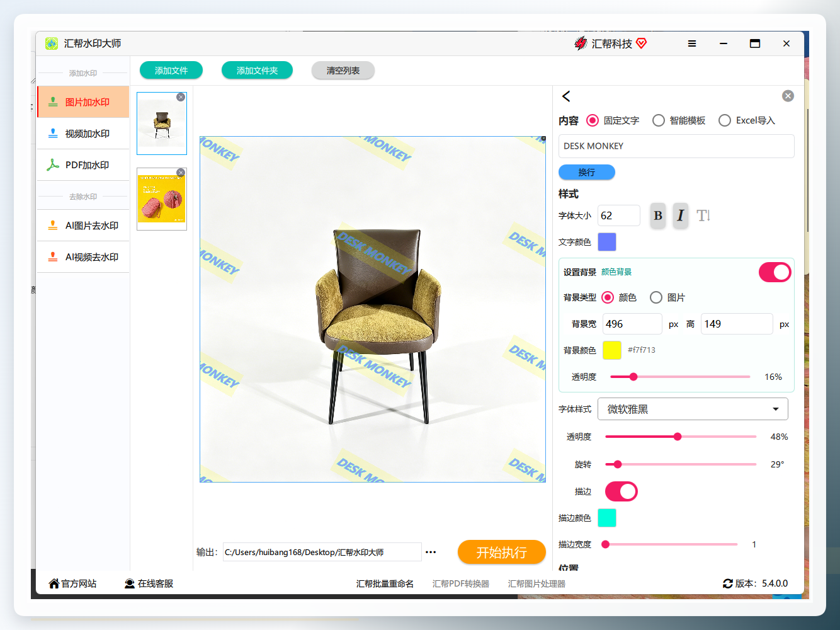Click the #f7f713 color code text
The width and height of the screenshot is (840, 630).
tap(642, 350)
